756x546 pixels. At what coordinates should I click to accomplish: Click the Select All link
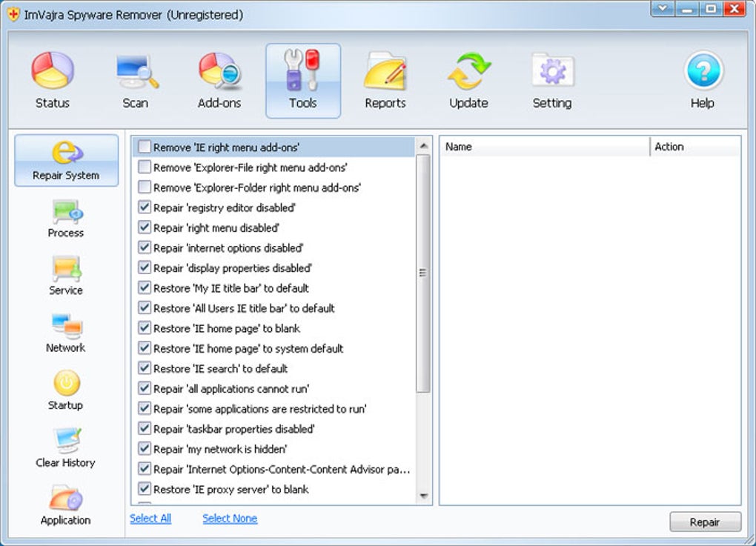tap(150, 519)
